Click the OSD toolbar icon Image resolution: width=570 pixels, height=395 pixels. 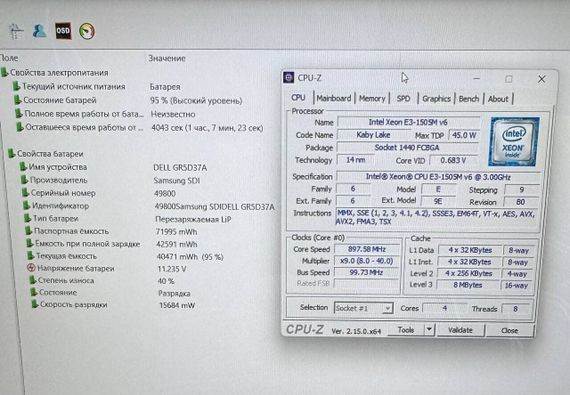tap(63, 31)
